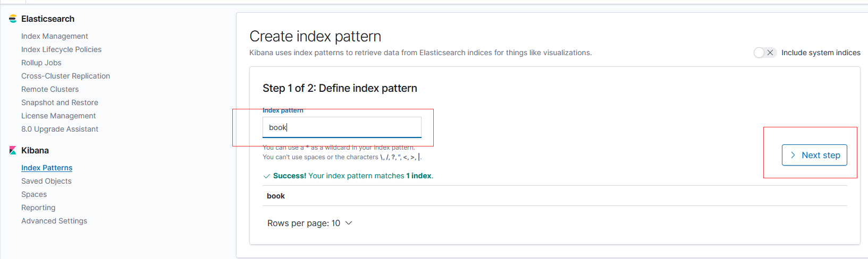Go to Rollup Jobs
868x259 pixels.
41,63
